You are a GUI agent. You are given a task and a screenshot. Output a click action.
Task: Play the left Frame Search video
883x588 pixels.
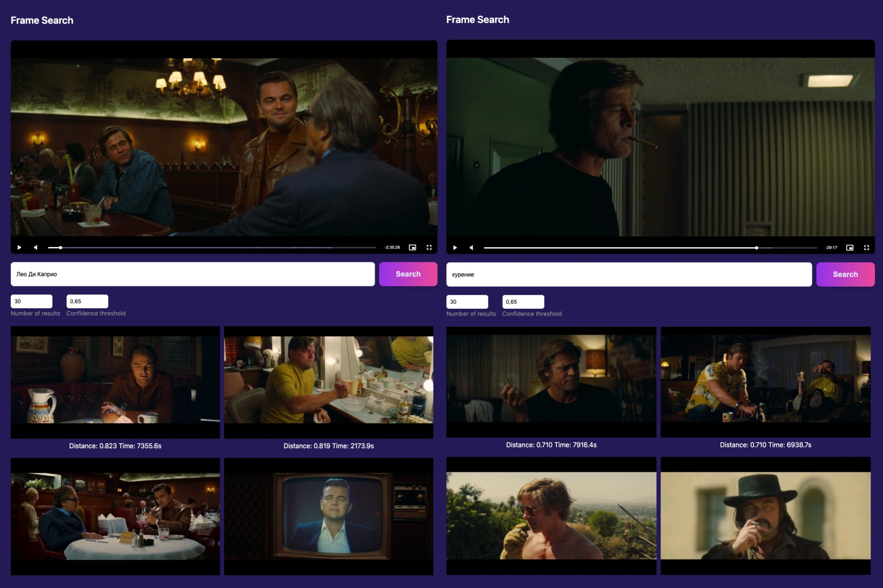pos(19,248)
